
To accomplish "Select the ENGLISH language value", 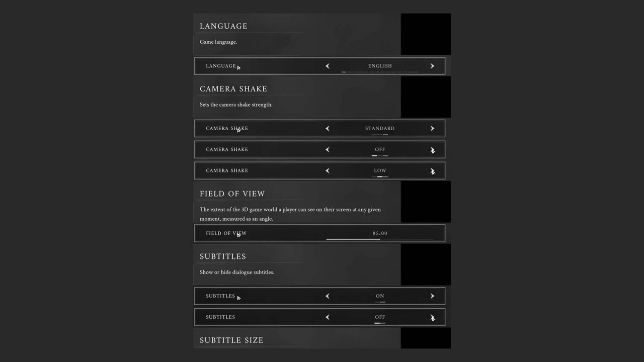I will pos(380,66).
